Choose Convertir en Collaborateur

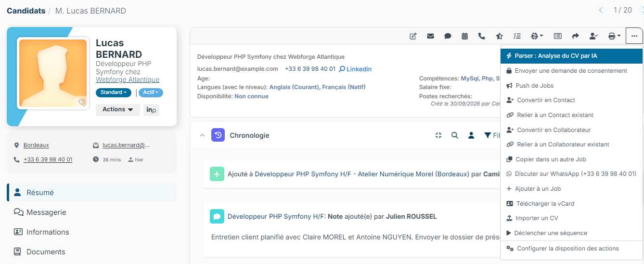572,130
